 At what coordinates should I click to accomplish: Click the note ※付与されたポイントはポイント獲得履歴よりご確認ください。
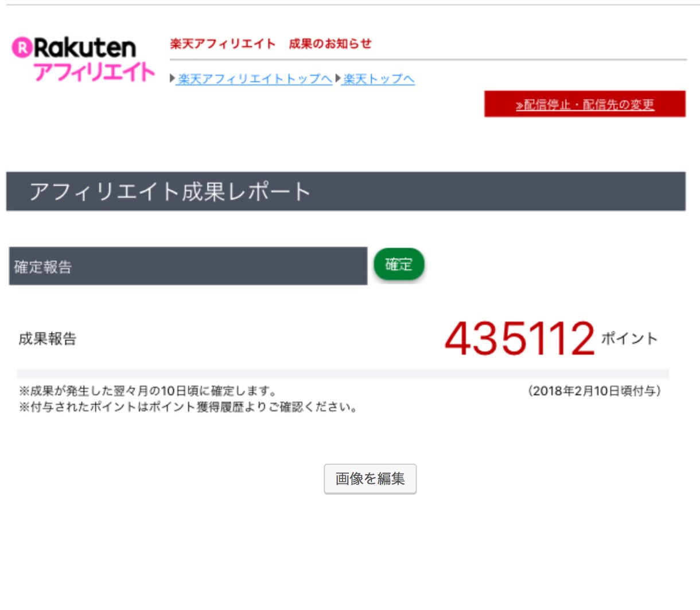point(189,408)
